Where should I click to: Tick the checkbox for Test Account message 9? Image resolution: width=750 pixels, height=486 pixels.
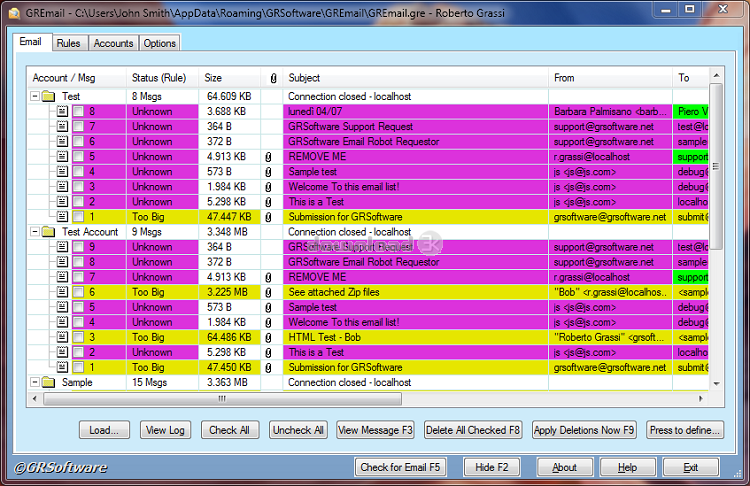click(x=77, y=247)
